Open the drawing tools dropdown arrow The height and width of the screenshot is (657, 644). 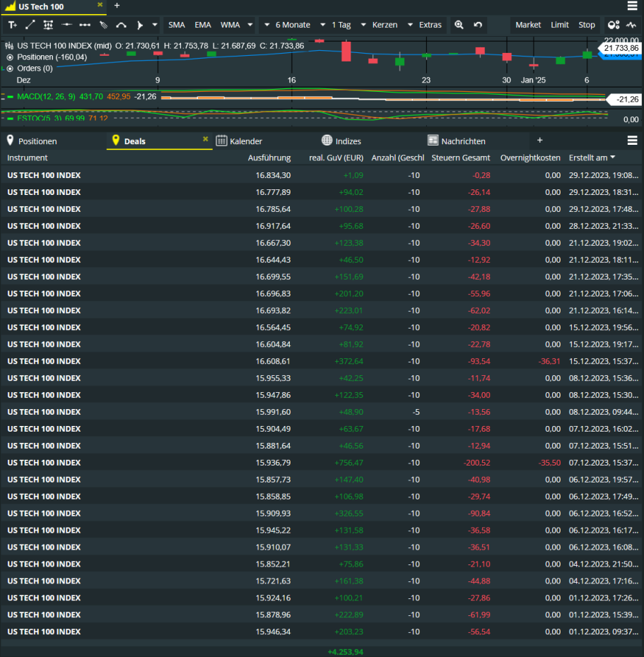tap(155, 25)
